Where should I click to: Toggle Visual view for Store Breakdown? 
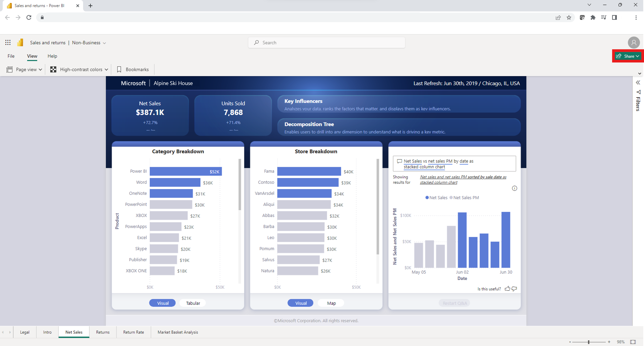[x=301, y=303]
